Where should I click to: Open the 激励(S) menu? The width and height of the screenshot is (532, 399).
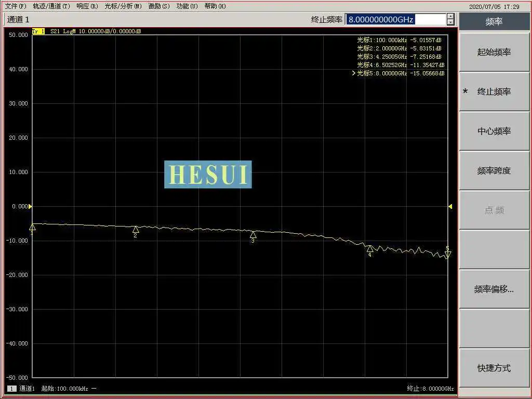(159, 6)
